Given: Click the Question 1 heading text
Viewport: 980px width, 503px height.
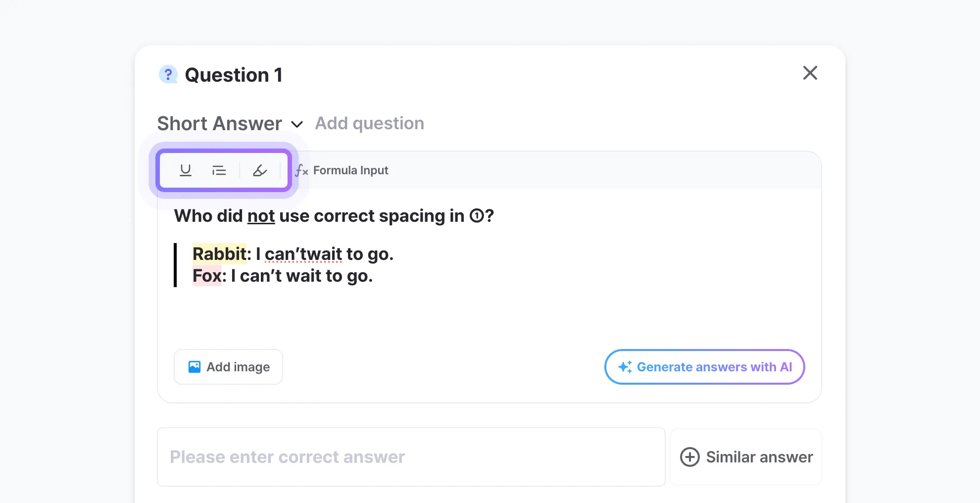Looking at the screenshot, I should pos(233,75).
